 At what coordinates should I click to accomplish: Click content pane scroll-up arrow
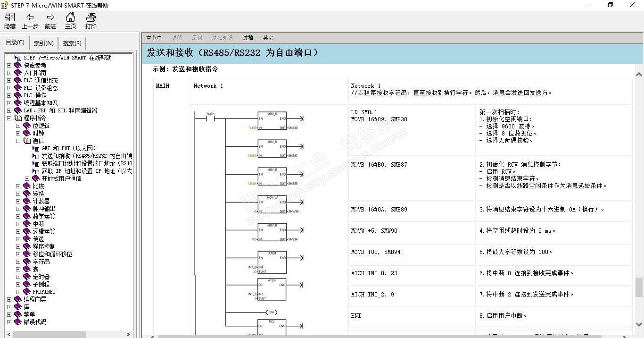(x=639, y=75)
